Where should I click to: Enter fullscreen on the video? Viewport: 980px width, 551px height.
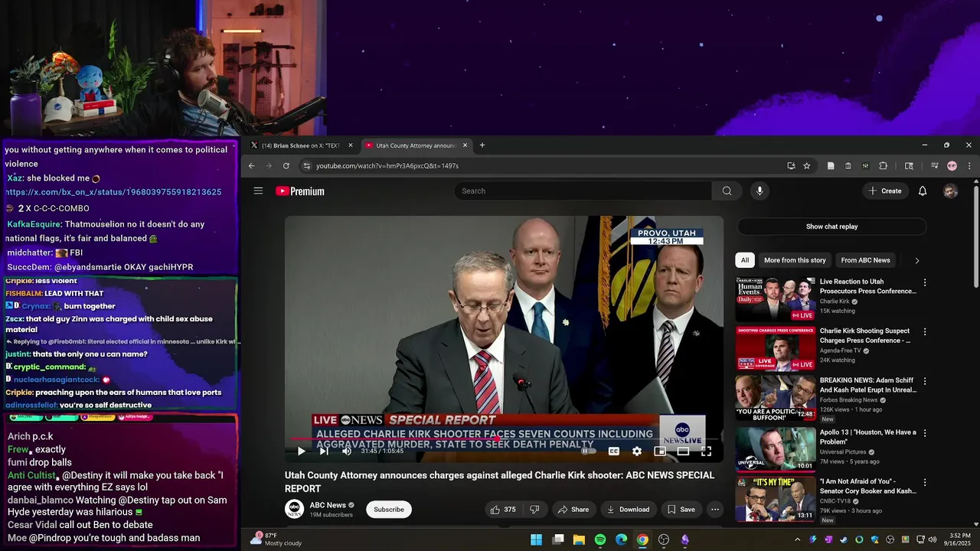click(x=706, y=452)
